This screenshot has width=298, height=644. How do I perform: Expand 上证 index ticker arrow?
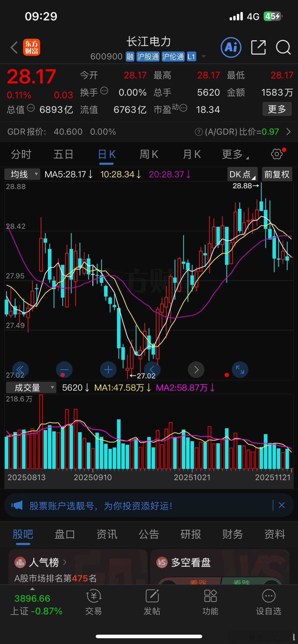[32, 589]
